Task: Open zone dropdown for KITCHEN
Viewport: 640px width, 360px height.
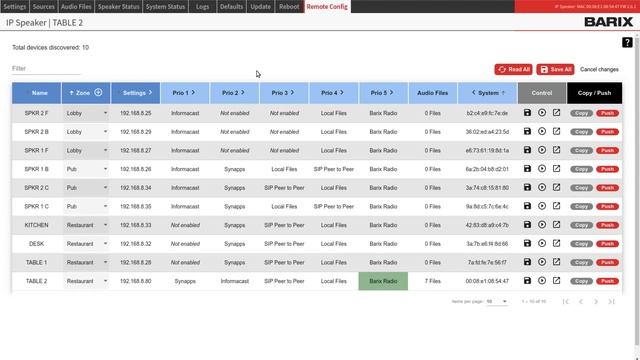Action: pos(86,225)
